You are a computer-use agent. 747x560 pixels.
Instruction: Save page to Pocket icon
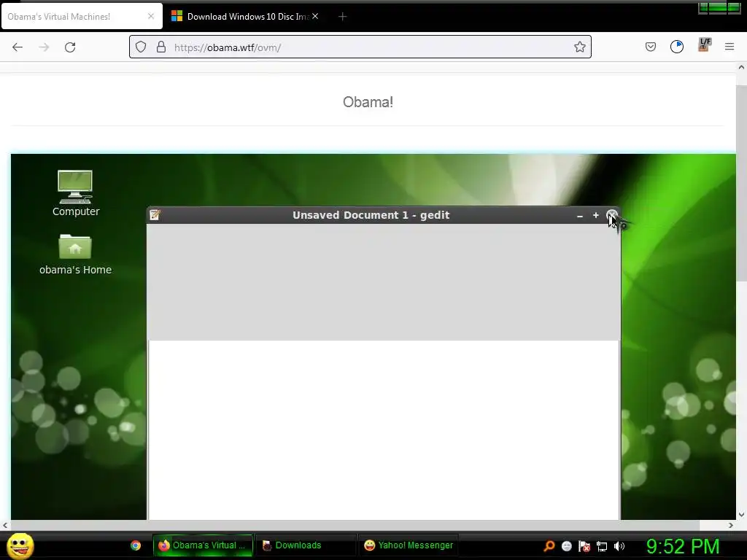(650, 47)
